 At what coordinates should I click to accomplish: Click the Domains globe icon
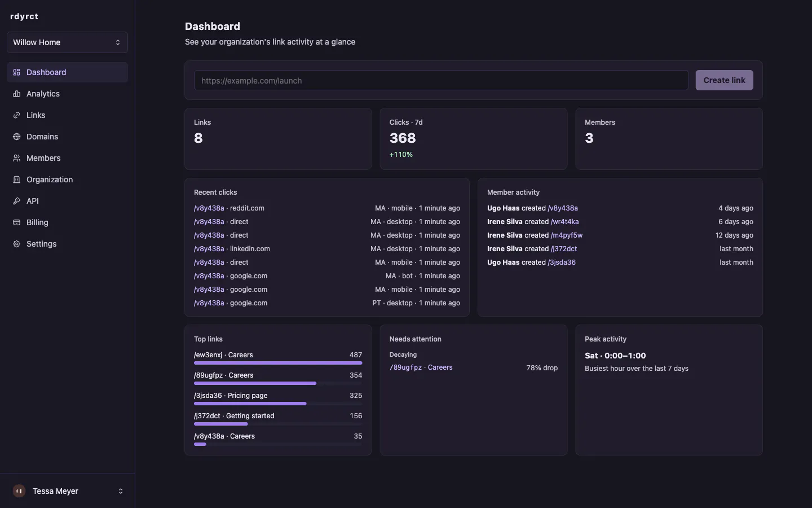(x=16, y=137)
